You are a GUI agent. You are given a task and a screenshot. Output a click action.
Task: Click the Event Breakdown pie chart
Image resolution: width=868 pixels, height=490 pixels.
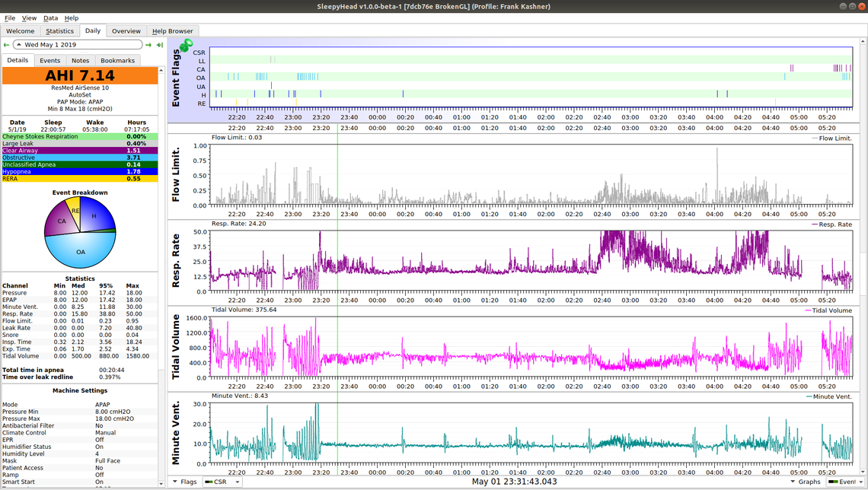point(79,231)
